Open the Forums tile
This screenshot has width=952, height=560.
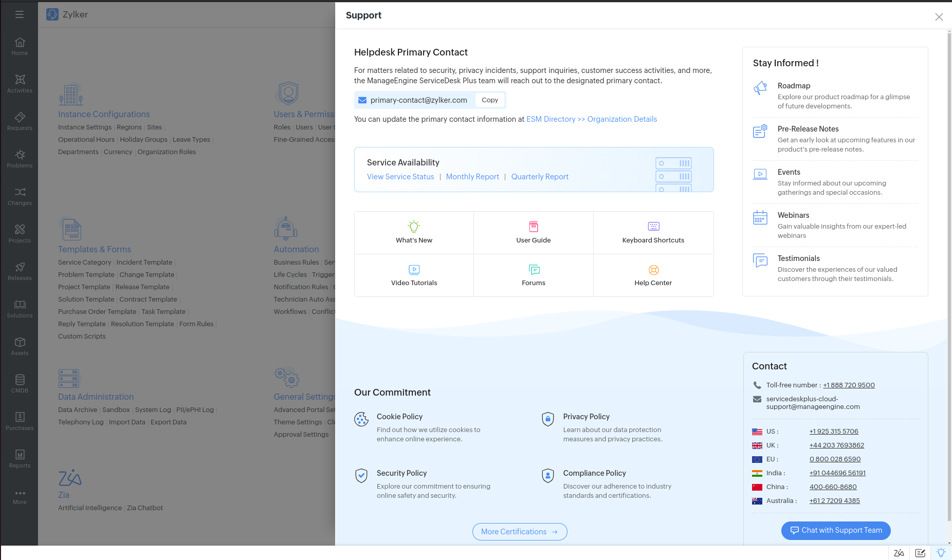coord(534,275)
